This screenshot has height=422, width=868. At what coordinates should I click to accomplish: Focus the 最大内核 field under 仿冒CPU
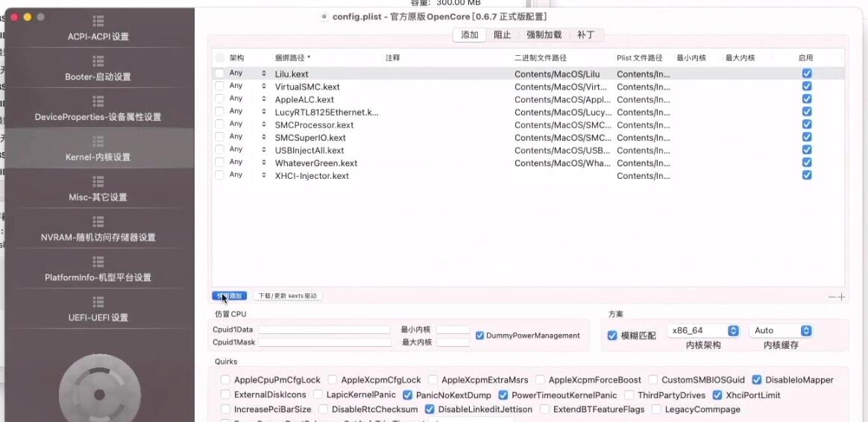[x=453, y=342]
